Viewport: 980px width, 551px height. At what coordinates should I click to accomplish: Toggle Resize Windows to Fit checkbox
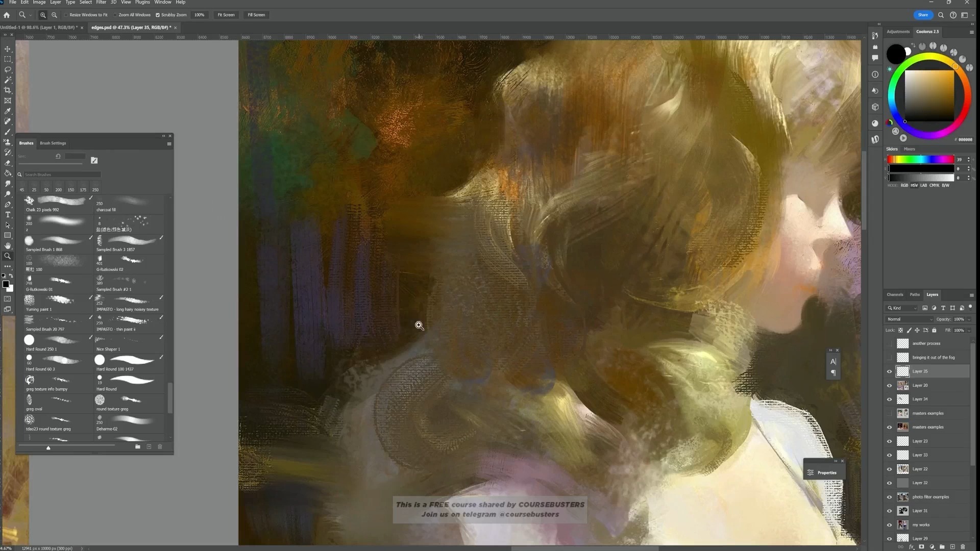pos(66,15)
